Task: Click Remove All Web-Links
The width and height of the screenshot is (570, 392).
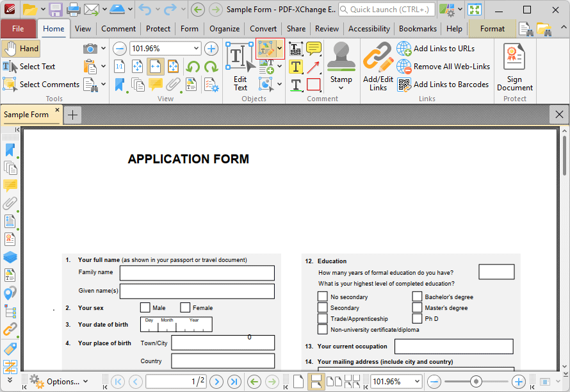Action: [443, 67]
